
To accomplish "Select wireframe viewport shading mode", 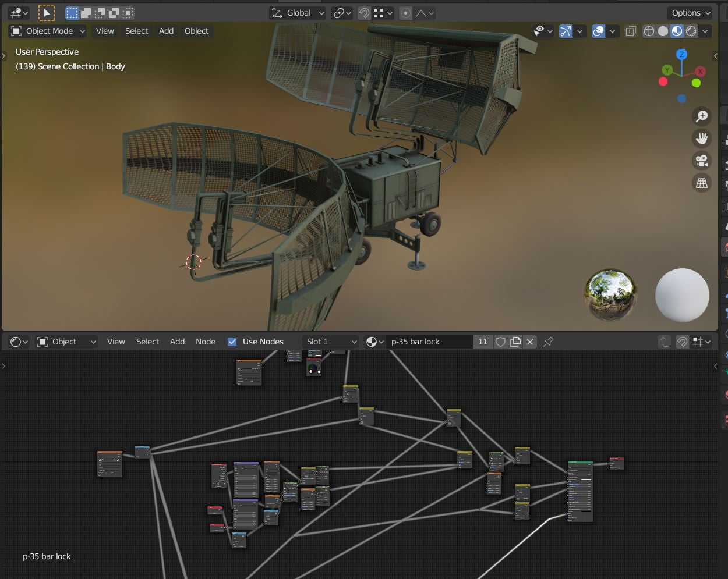I will [x=649, y=31].
